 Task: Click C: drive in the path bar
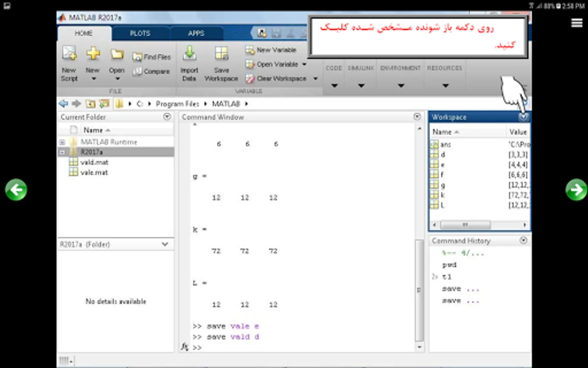tap(140, 104)
